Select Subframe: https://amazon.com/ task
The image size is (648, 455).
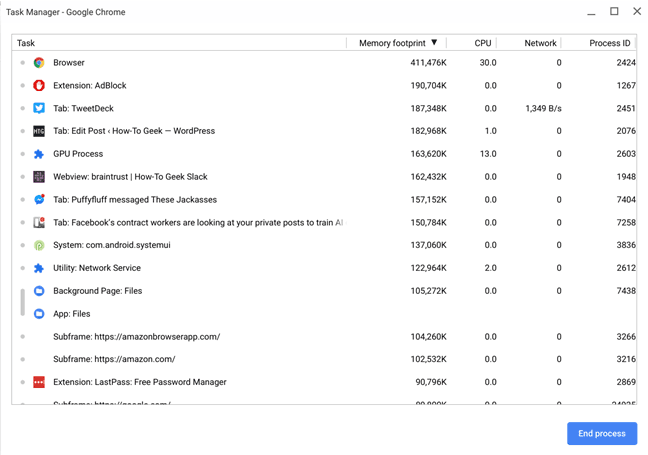114,359
